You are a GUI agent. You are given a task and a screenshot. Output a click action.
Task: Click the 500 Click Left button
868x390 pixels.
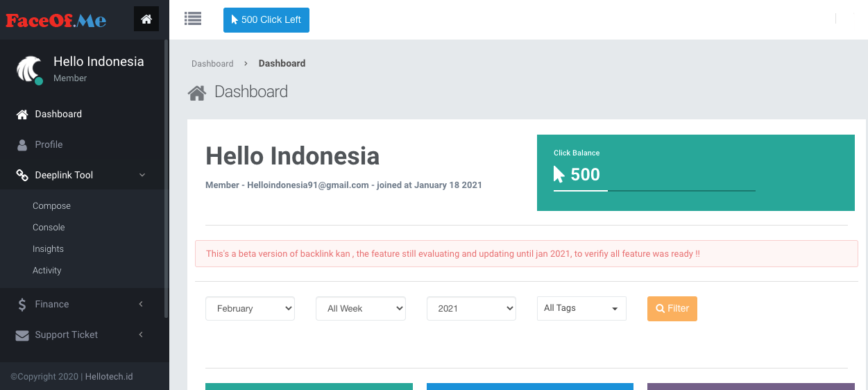point(266,20)
